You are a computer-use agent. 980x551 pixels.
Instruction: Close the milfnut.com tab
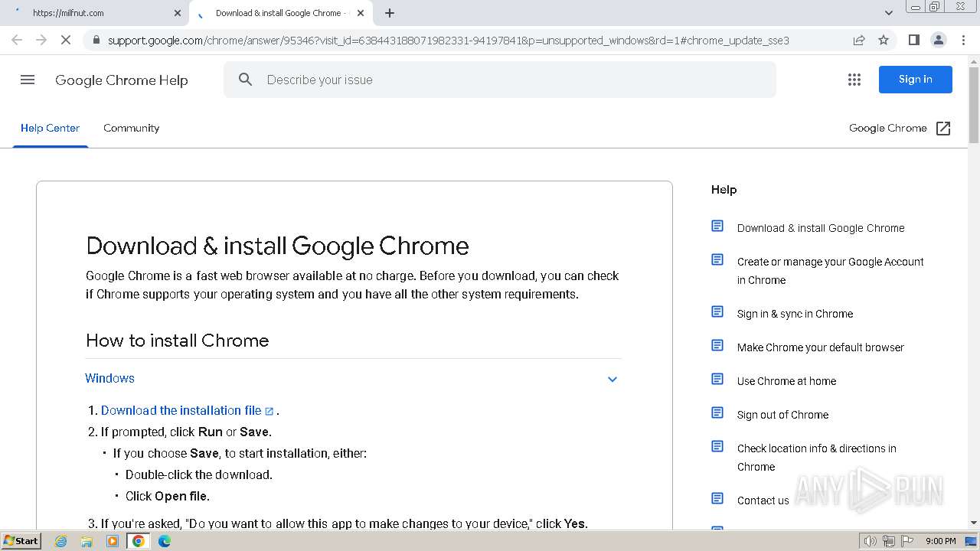click(178, 13)
